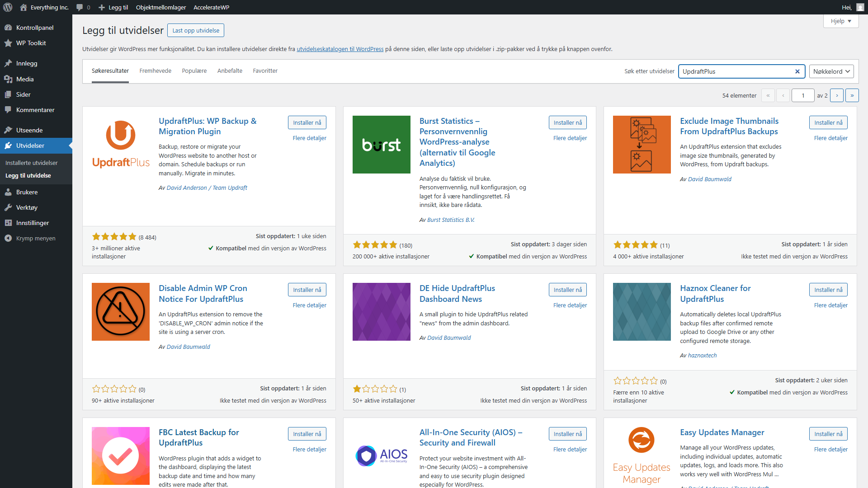Expand the Hjelp help dropdown

coord(841,21)
